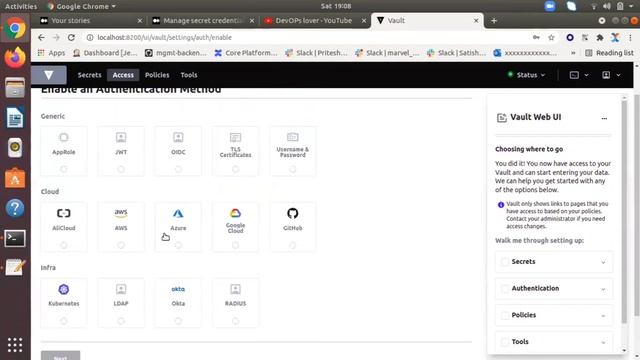Expand the Authentication walkthrough chevron
Screen dimensions: 640x360
(x=603, y=289)
